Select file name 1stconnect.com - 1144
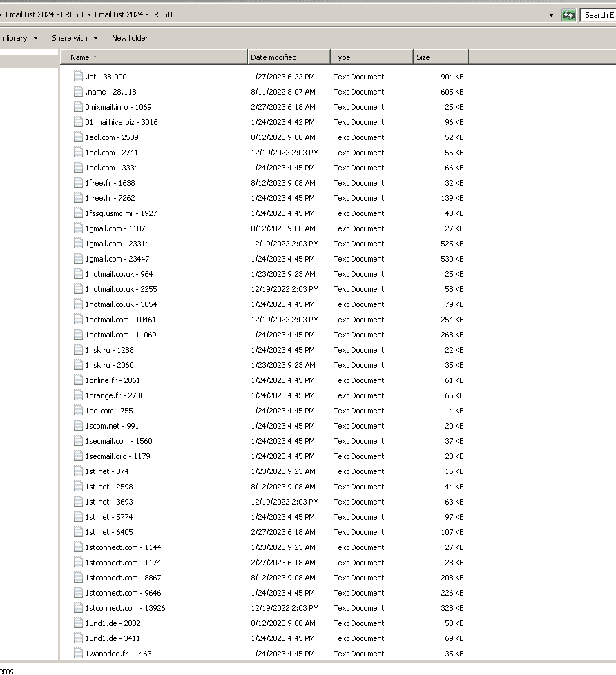616x675 pixels. pyautogui.click(x=123, y=547)
